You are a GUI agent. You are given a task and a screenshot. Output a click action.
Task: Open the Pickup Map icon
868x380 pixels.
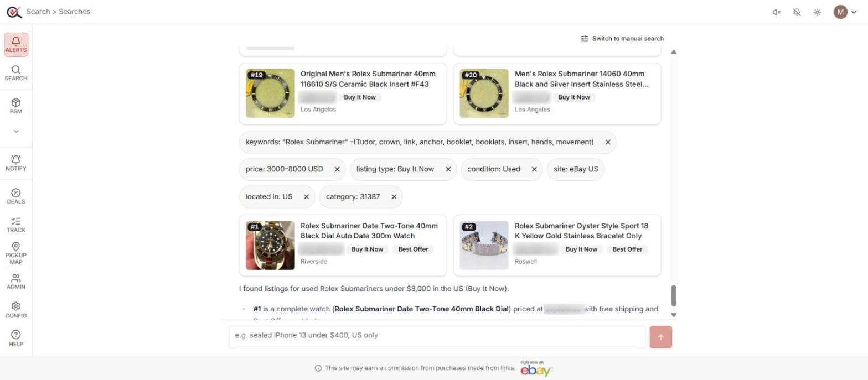pos(16,253)
